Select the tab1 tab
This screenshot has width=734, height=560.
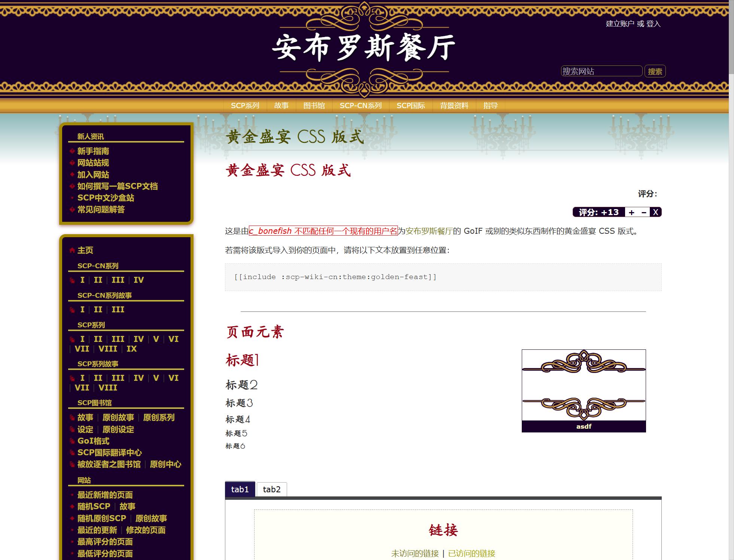coord(240,489)
